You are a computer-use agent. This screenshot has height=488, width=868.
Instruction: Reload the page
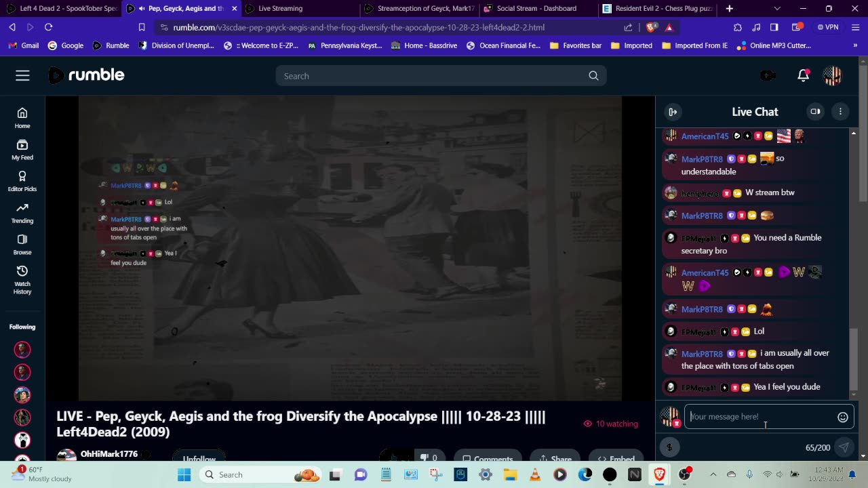[x=48, y=27]
